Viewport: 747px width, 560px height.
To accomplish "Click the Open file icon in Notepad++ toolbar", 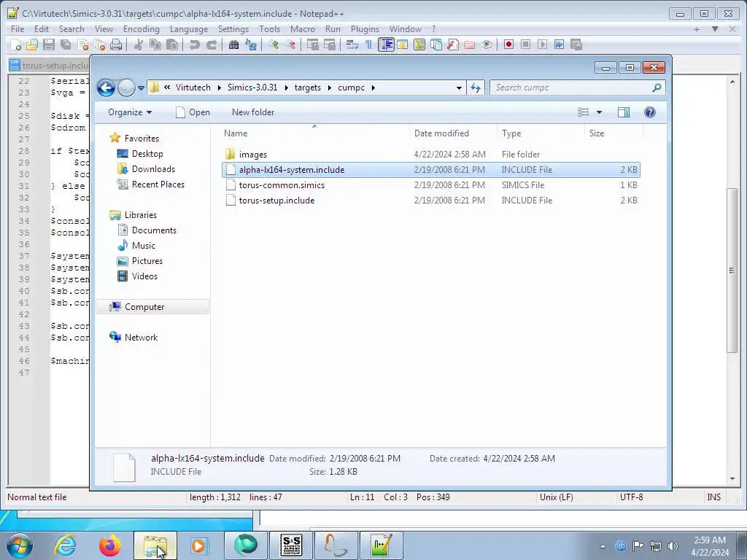I will coord(32,44).
